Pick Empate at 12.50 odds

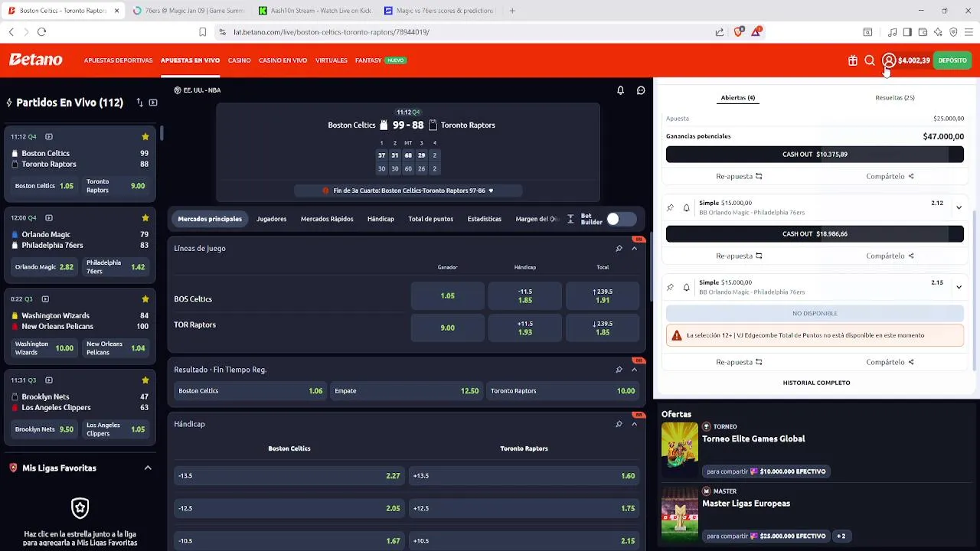407,391
